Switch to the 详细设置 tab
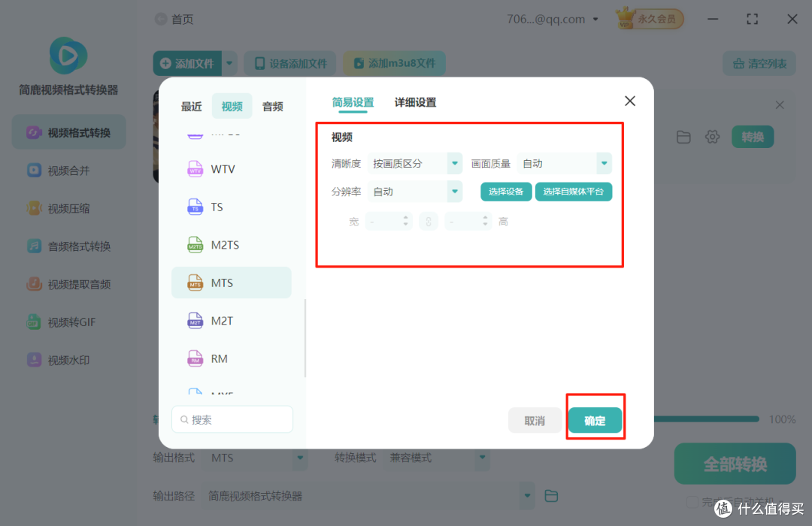 coord(415,102)
